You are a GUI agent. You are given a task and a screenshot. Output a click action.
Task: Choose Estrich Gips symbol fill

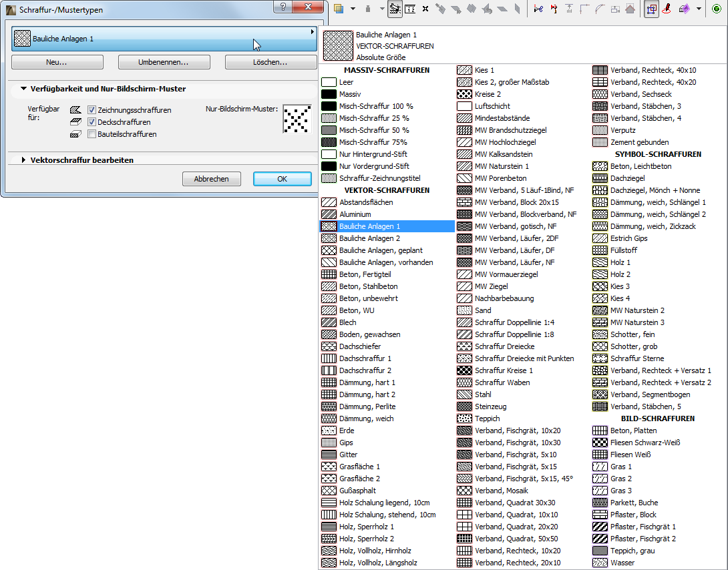click(x=658, y=238)
